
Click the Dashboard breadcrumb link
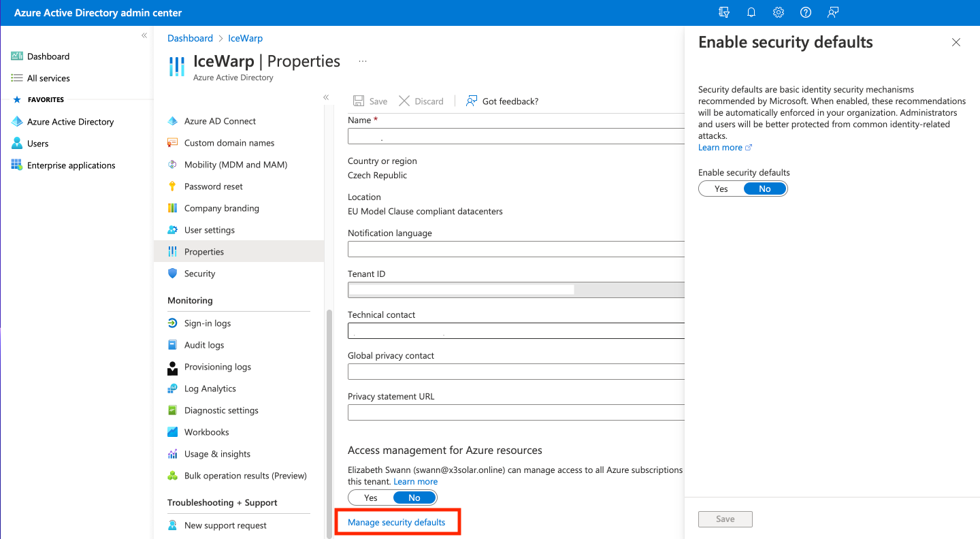pos(191,38)
